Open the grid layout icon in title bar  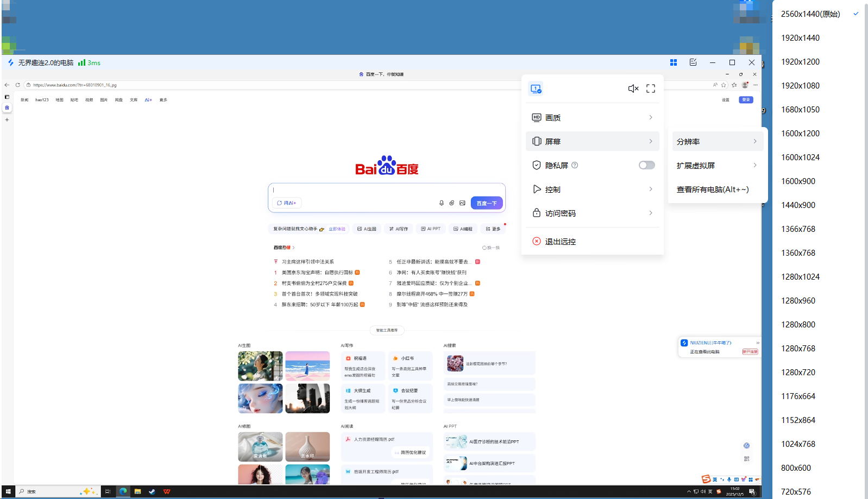[x=674, y=62]
